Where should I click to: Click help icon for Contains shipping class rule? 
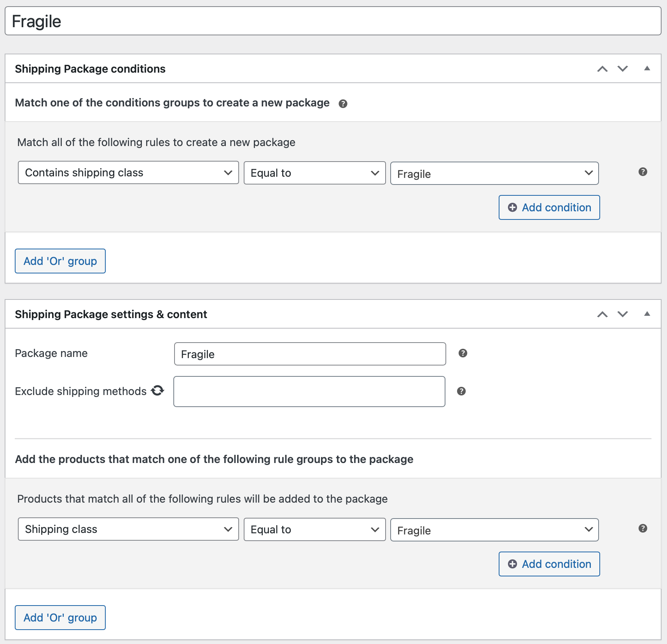(x=643, y=172)
